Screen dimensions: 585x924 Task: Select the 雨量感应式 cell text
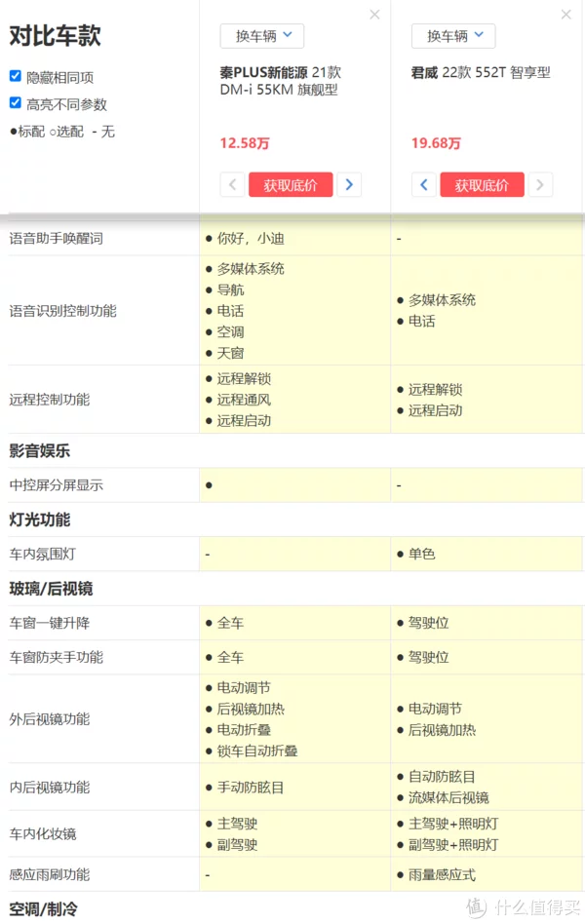pyautogui.click(x=442, y=875)
